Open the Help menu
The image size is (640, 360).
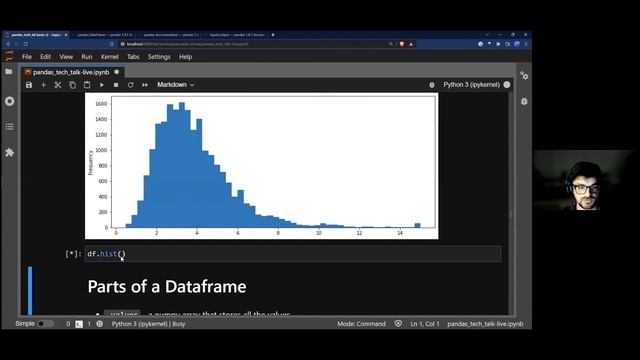pos(185,57)
